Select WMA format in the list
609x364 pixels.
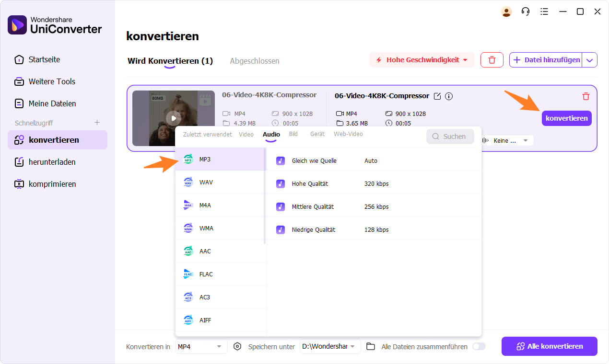(220, 228)
